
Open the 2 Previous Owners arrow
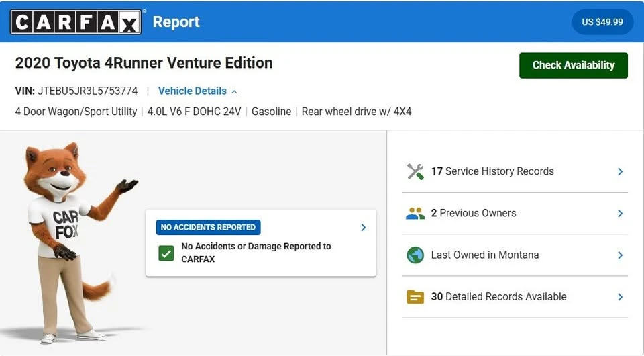620,214
